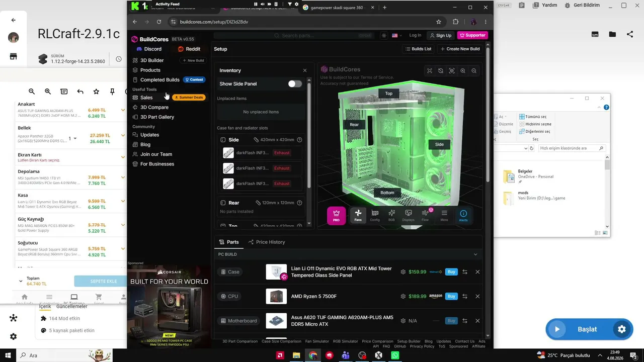Reload the buildcores.com page
This screenshot has width=644, height=362.
click(159, 22)
